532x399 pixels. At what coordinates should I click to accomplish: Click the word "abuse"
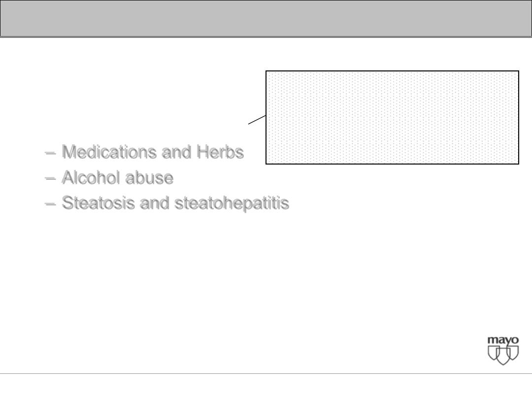[x=149, y=178]
